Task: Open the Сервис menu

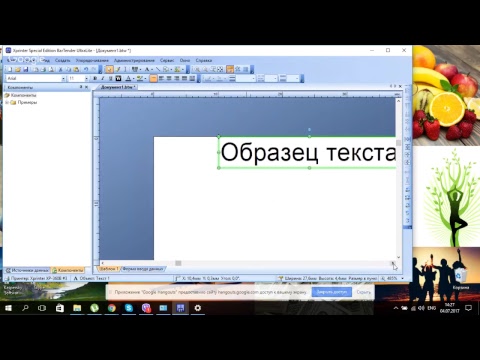Action: click(167, 60)
